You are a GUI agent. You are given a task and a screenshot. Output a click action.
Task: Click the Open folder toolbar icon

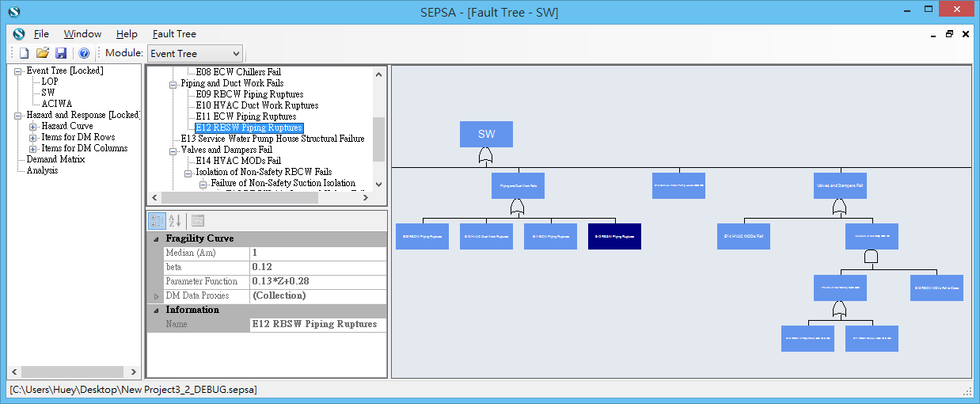(x=43, y=53)
